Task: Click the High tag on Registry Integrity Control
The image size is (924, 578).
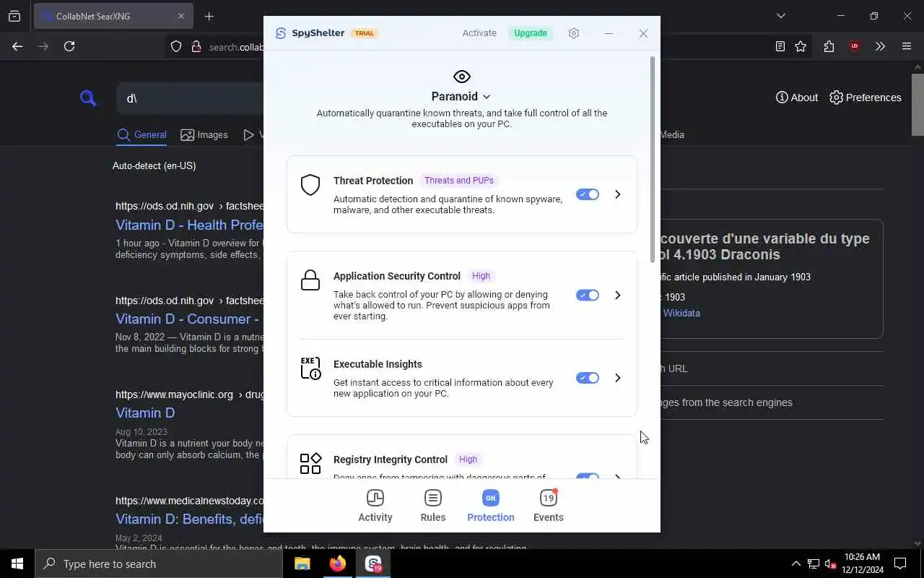Action: coord(468,460)
